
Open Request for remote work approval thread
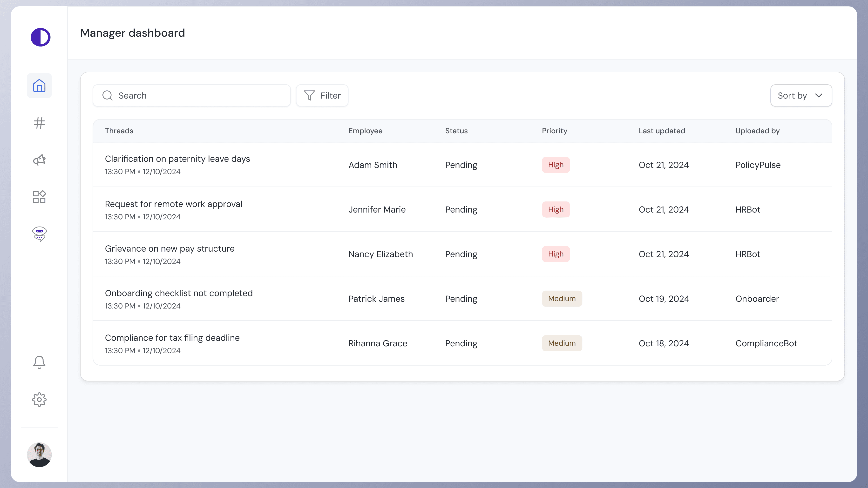[x=174, y=204]
